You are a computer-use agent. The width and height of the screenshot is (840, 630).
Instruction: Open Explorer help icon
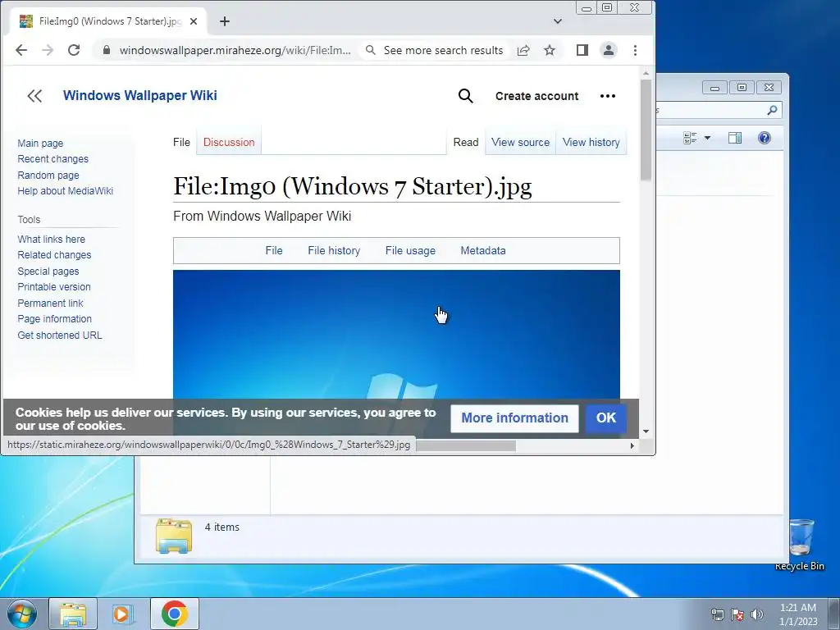765,138
